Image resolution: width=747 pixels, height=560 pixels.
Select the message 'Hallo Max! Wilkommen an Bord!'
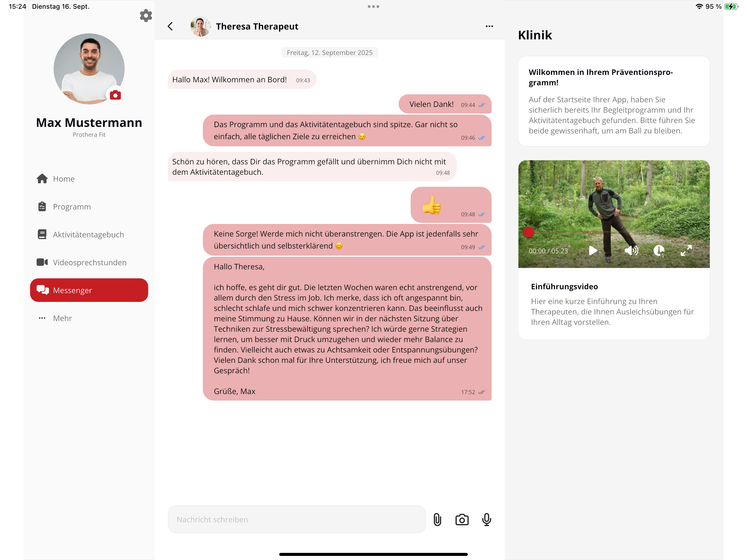pos(242,80)
